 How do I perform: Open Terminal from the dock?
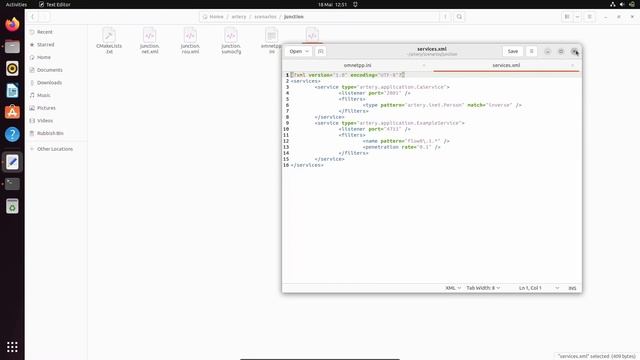click(x=12, y=184)
